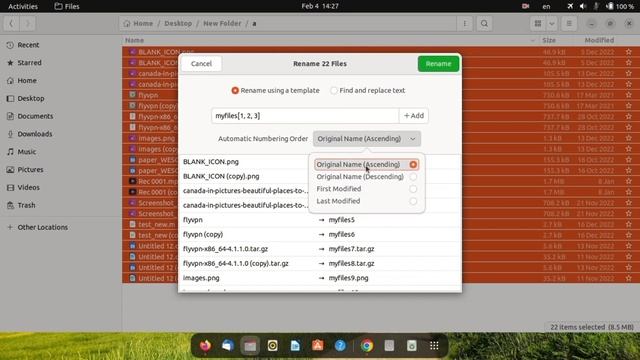Image resolution: width=640 pixels, height=360 pixels.
Task: Click the Rename button in the dialog
Action: (x=438, y=64)
